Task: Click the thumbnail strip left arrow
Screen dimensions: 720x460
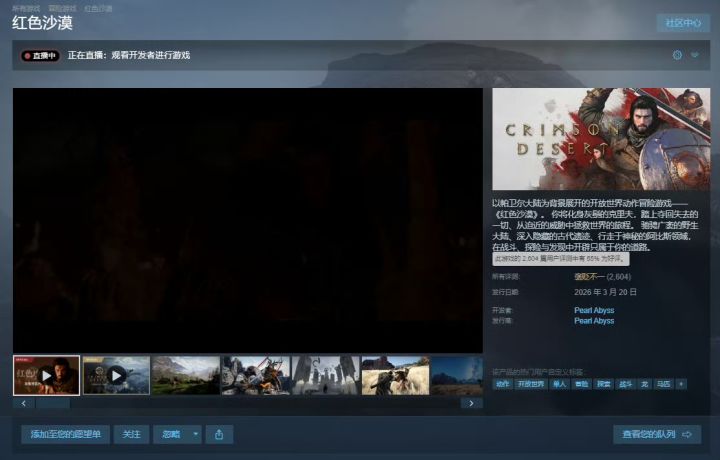Action: click(24, 404)
